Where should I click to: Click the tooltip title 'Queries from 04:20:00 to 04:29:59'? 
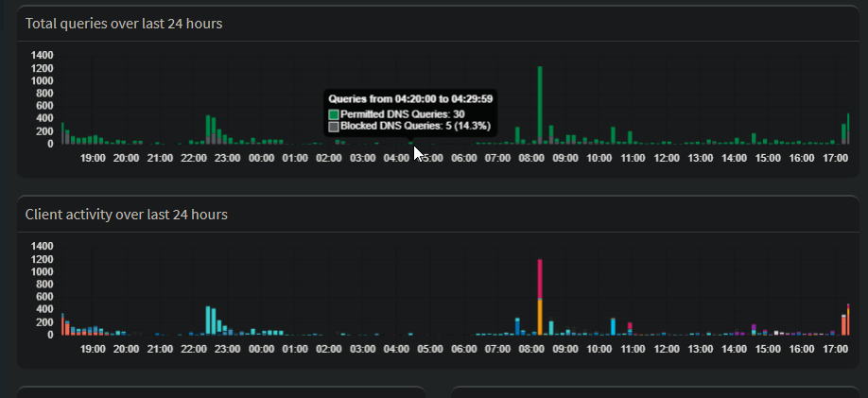click(x=409, y=98)
